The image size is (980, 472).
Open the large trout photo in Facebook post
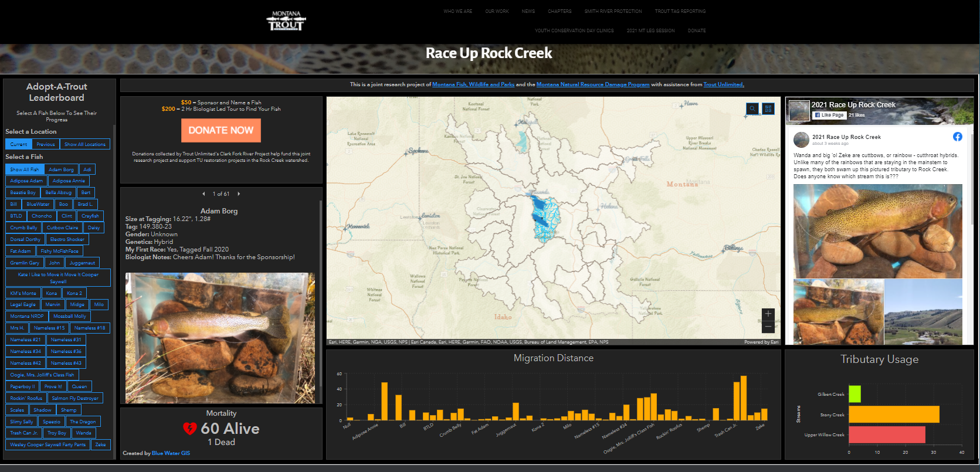click(878, 231)
